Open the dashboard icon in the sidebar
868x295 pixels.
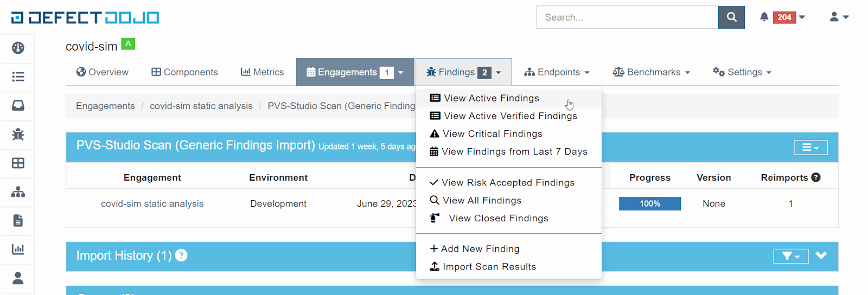pos(18,48)
